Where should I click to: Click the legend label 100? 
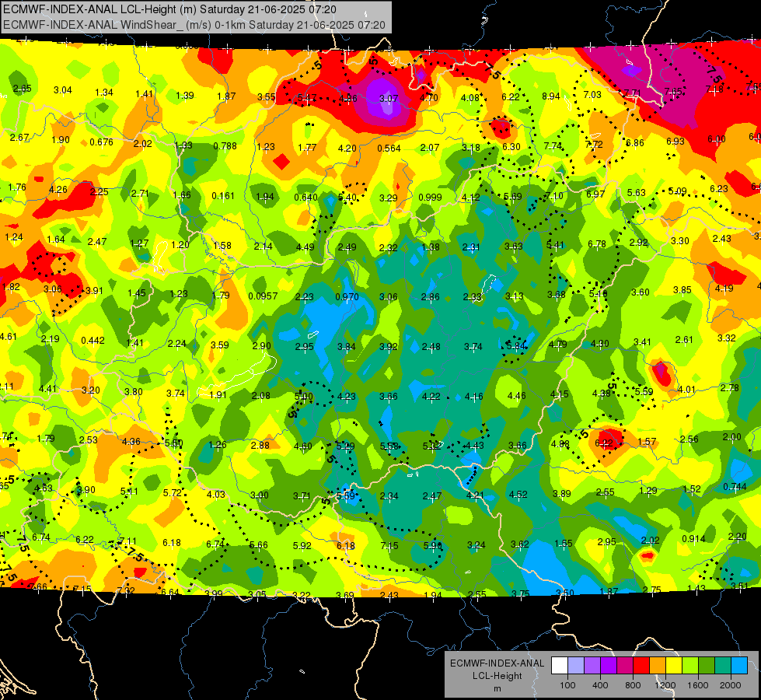pos(567,685)
